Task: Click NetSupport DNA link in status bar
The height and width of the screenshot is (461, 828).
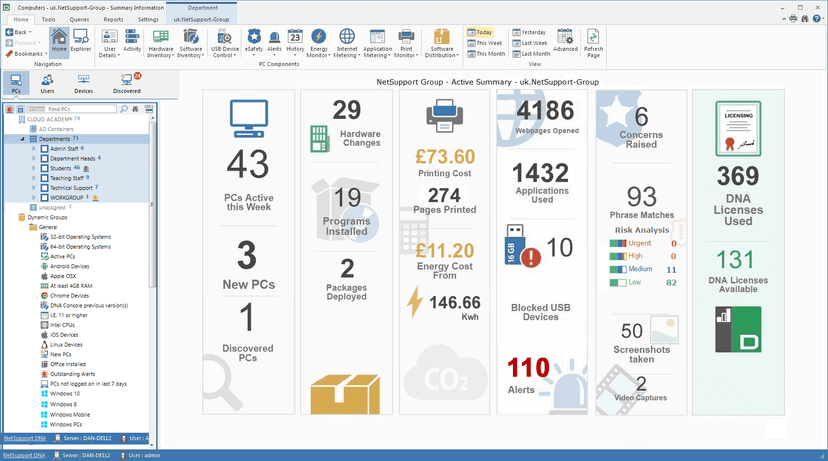Action: coord(24,455)
